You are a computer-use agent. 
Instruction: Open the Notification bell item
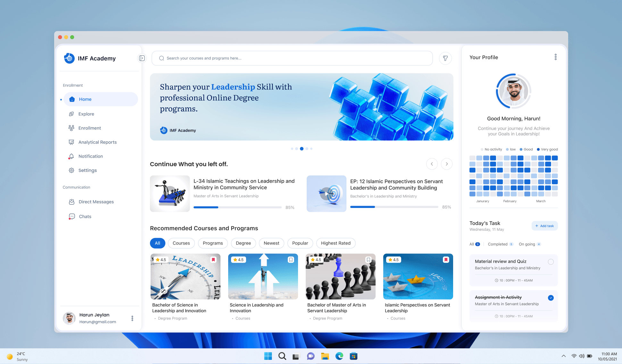coord(90,156)
